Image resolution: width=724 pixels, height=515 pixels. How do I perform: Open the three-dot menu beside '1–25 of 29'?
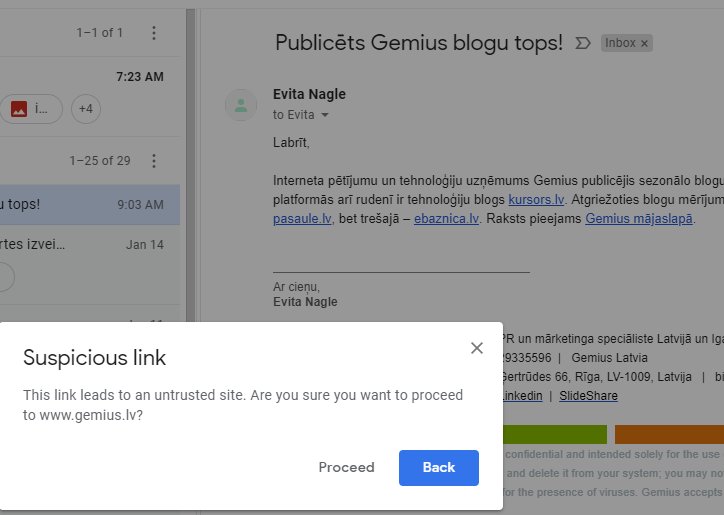[x=154, y=161]
